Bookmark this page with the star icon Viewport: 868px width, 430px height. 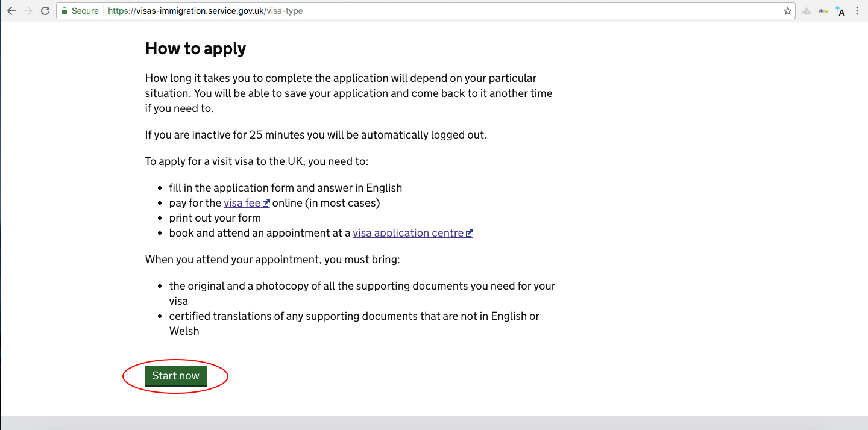pos(788,11)
